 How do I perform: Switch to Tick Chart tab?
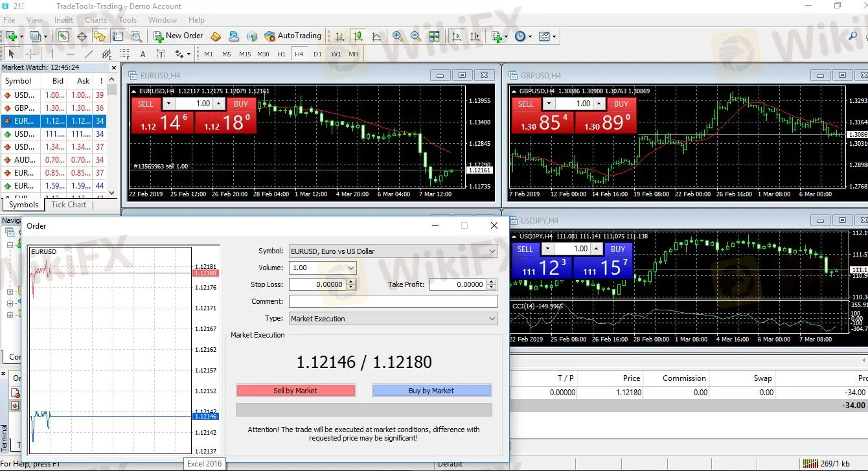pos(69,205)
